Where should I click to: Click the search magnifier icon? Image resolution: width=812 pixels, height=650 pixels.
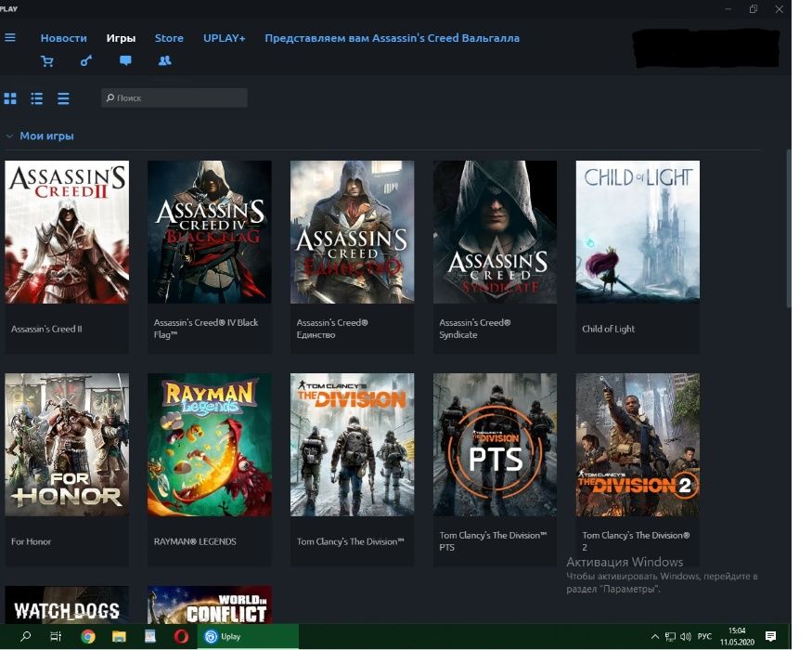tap(110, 97)
